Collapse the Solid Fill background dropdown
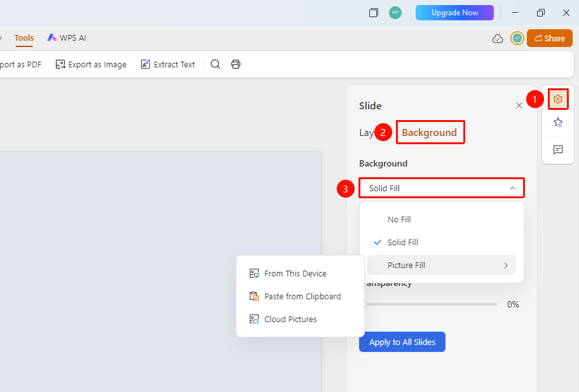The width and height of the screenshot is (579, 392). [x=441, y=188]
